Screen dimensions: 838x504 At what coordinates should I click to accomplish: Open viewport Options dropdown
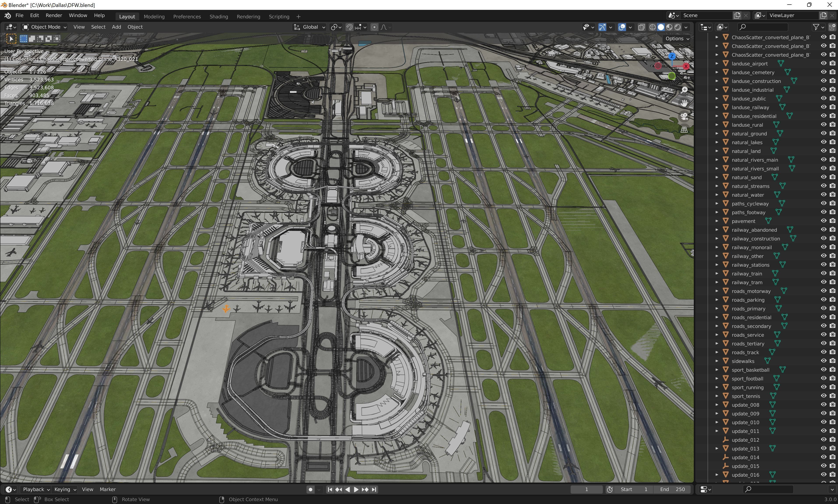tap(677, 39)
